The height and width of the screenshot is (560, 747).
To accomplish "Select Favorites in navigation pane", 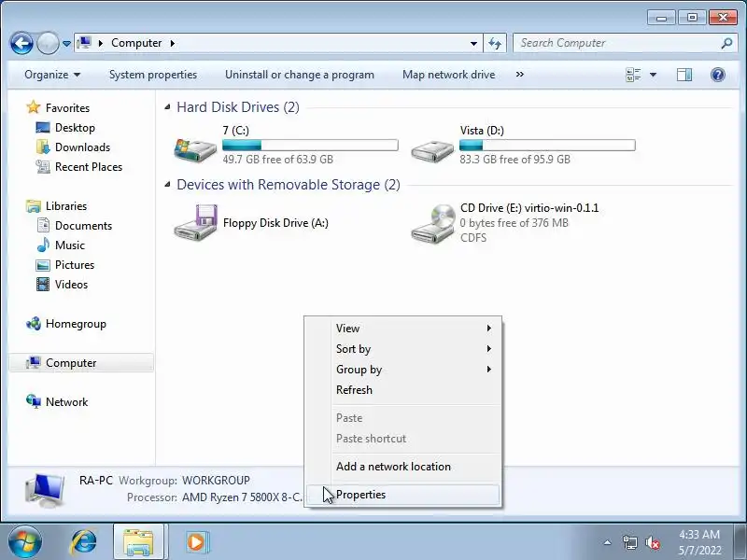I will tap(67, 108).
